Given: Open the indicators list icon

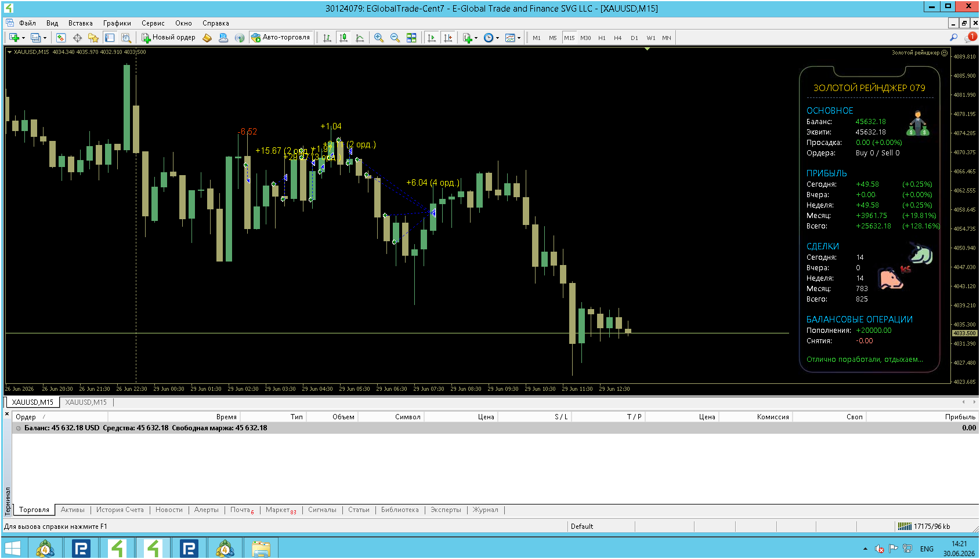Looking at the screenshot, I should [x=468, y=38].
